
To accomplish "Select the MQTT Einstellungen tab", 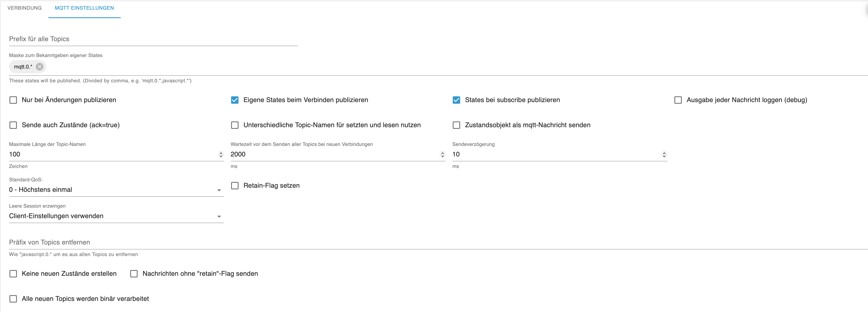I will (x=84, y=8).
